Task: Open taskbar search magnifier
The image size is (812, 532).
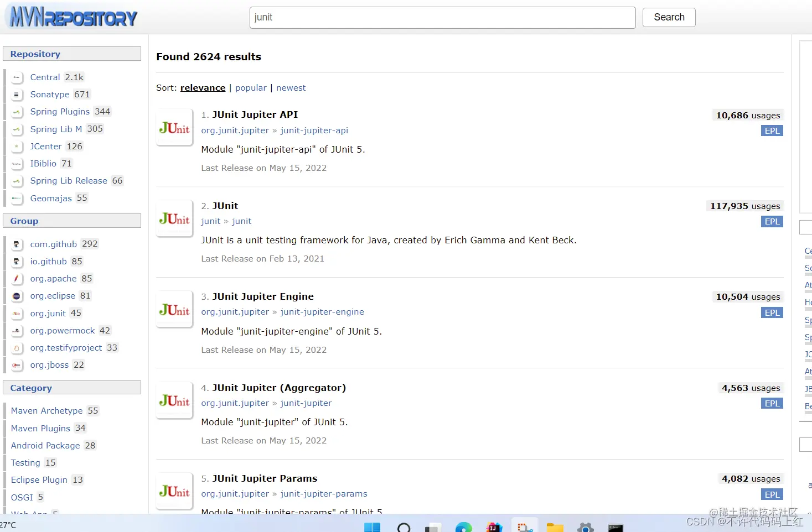Action: [x=404, y=527]
